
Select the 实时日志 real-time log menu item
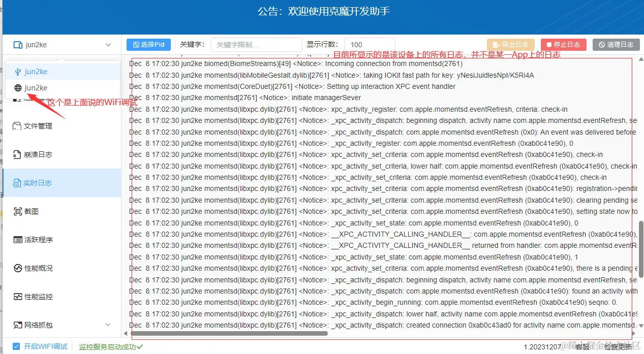[62, 183]
